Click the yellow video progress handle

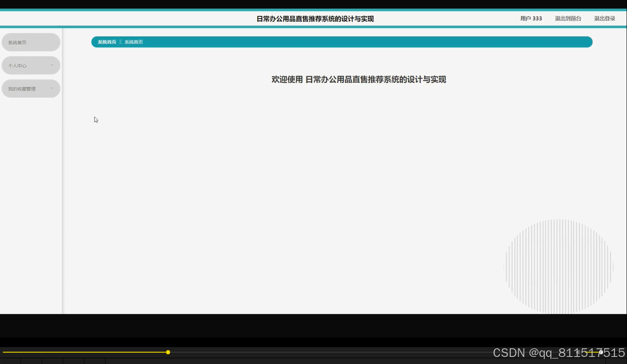coord(168,352)
